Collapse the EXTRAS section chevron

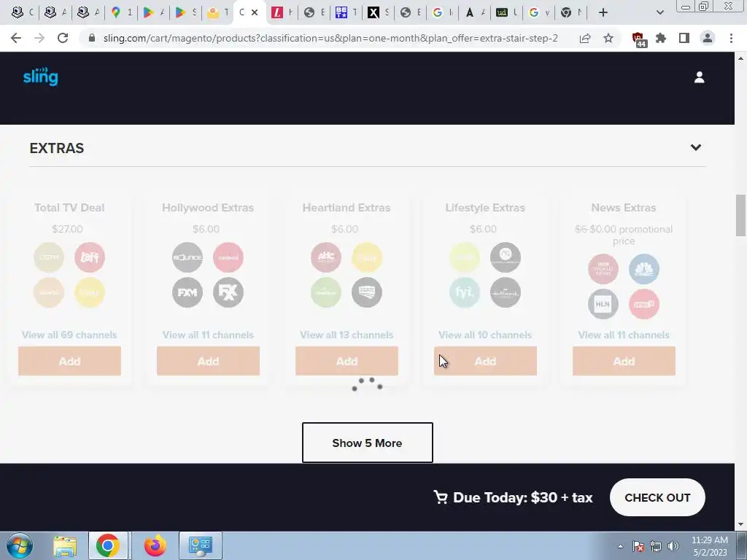click(x=695, y=147)
